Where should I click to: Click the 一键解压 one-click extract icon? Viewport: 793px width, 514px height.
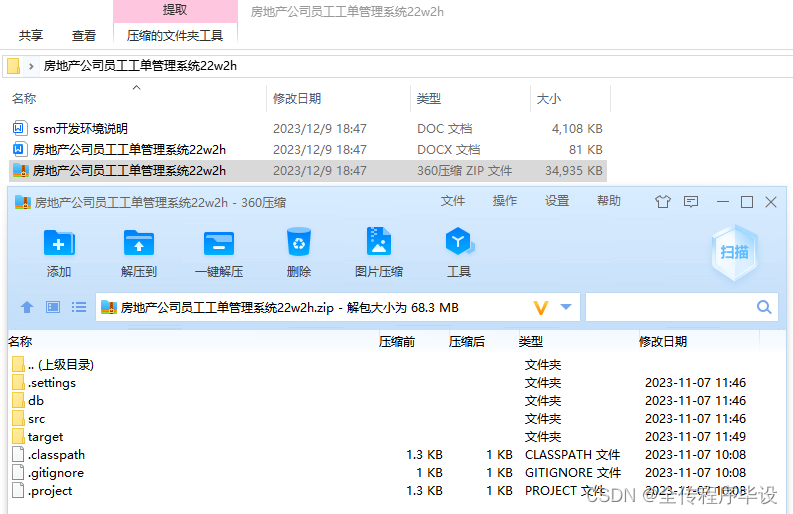218,243
